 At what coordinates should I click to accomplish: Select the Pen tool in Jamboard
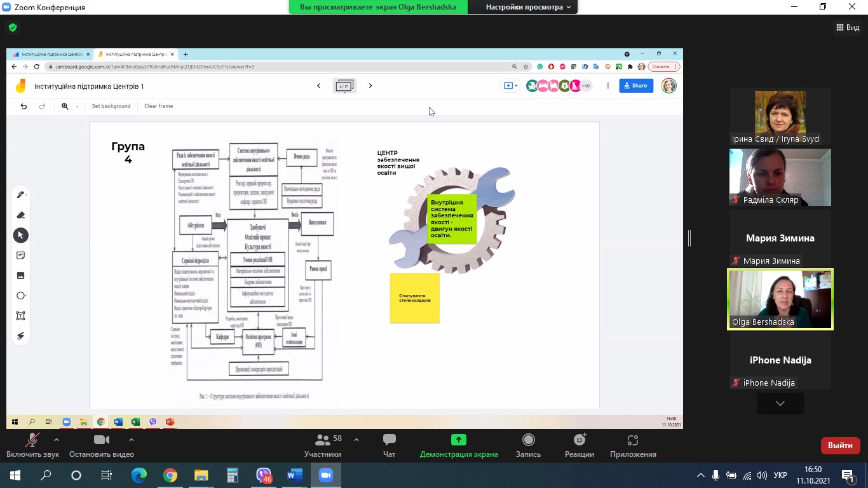click(20, 195)
